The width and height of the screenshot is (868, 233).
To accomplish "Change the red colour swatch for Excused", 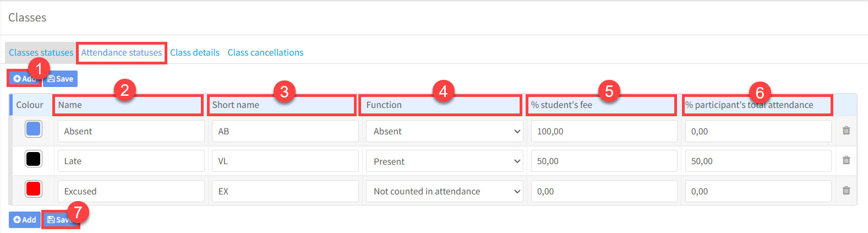I will [34, 189].
